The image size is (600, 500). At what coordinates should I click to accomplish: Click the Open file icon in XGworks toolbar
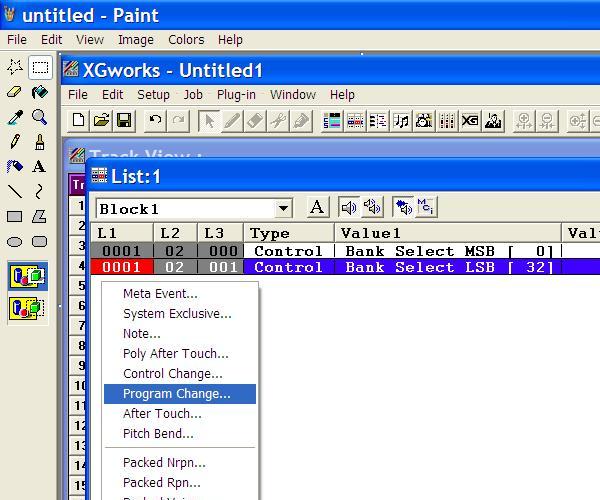(101, 121)
